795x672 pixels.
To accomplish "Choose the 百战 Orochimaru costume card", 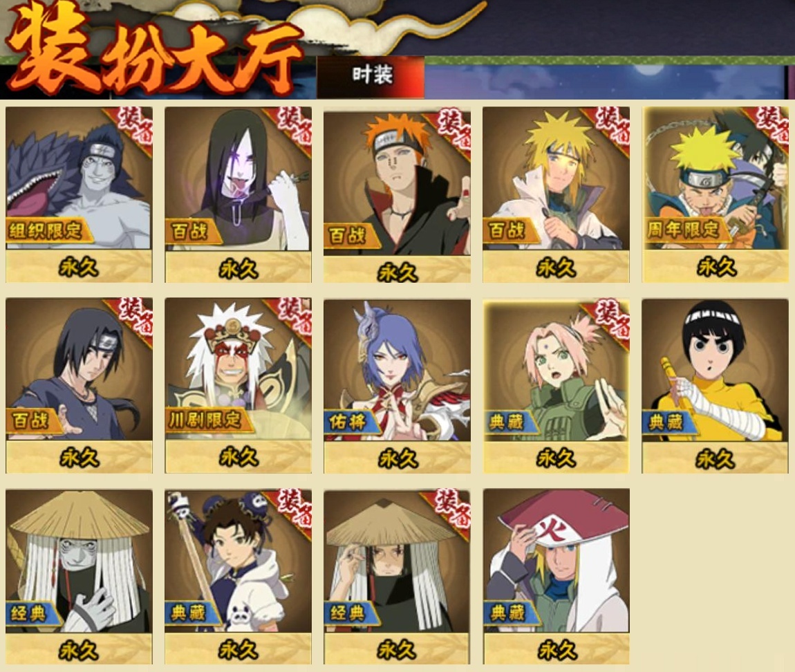I will 238,194.
